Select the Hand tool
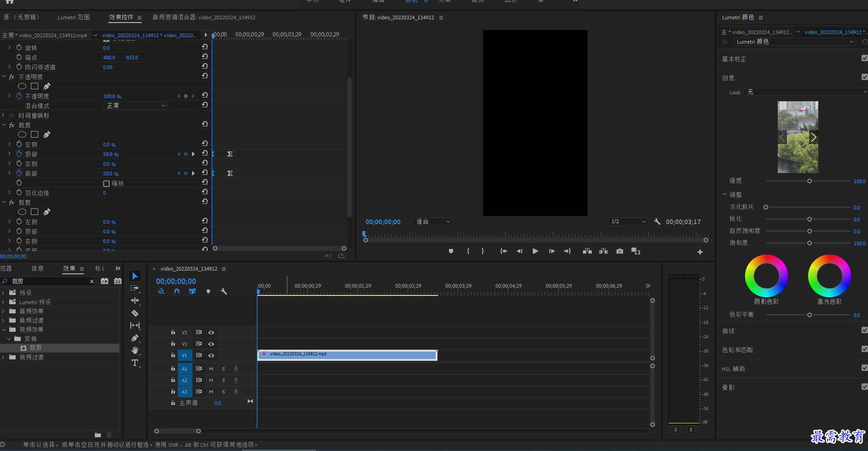Screen dimensions: 868x451 pos(135,350)
